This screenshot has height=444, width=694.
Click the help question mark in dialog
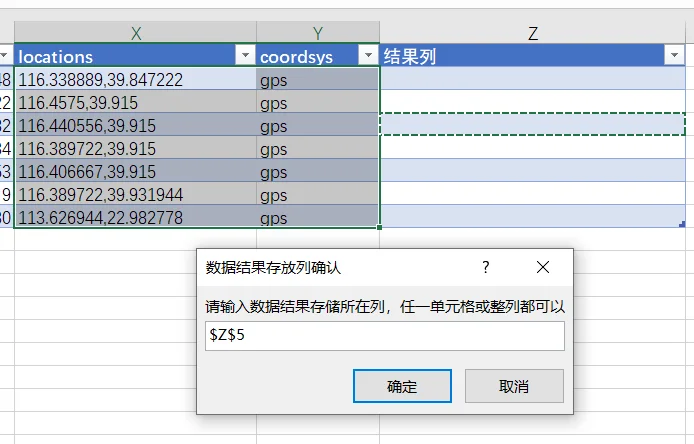(x=486, y=267)
